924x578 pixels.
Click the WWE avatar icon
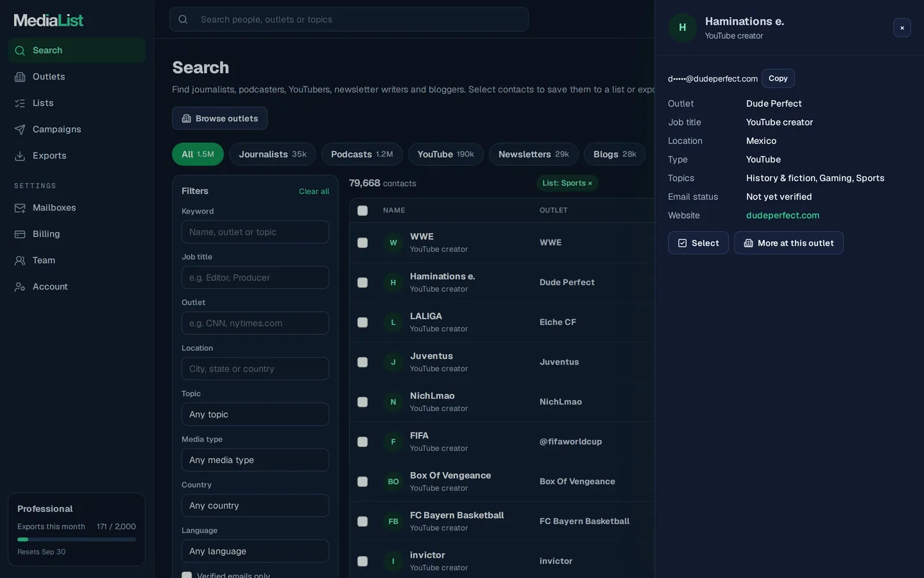coord(393,243)
